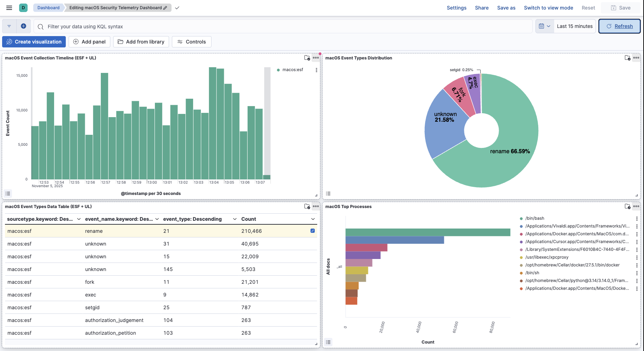Go to the Dashboard breadcrumb link
The height and width of the screenshot is (351, 644).
[x=48, y=7]
